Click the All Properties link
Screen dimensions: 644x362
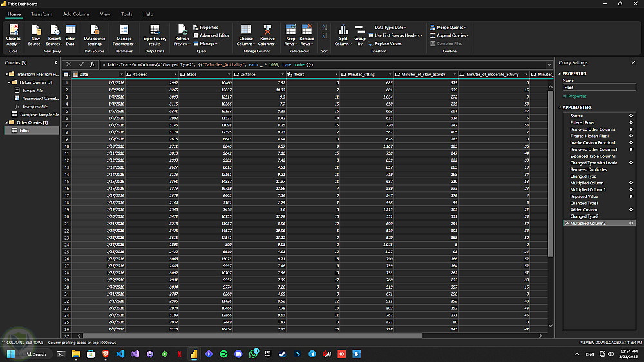[574, 95]
